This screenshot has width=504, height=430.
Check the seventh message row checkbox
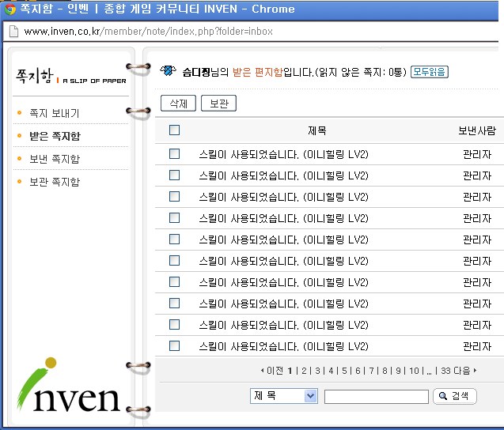pos(174,282)
